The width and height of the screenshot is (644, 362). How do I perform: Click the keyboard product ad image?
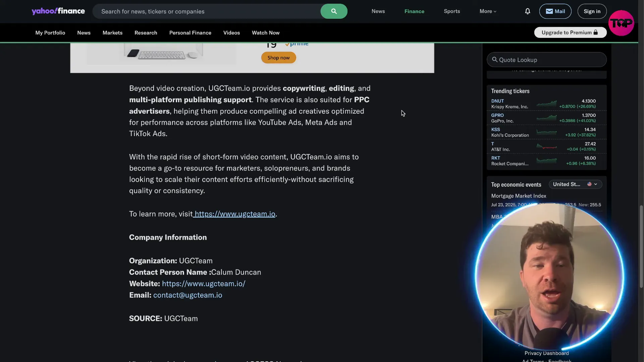[161, 54]
